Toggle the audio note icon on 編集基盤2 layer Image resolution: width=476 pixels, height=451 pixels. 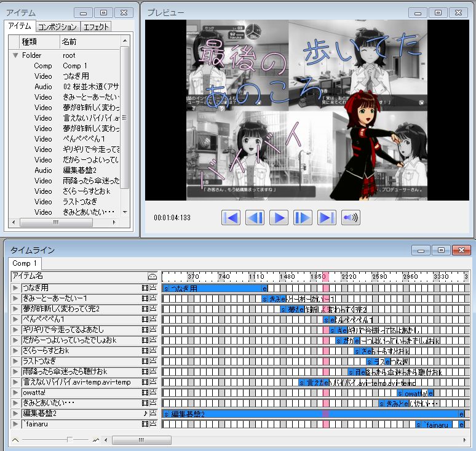pos(145,413)
